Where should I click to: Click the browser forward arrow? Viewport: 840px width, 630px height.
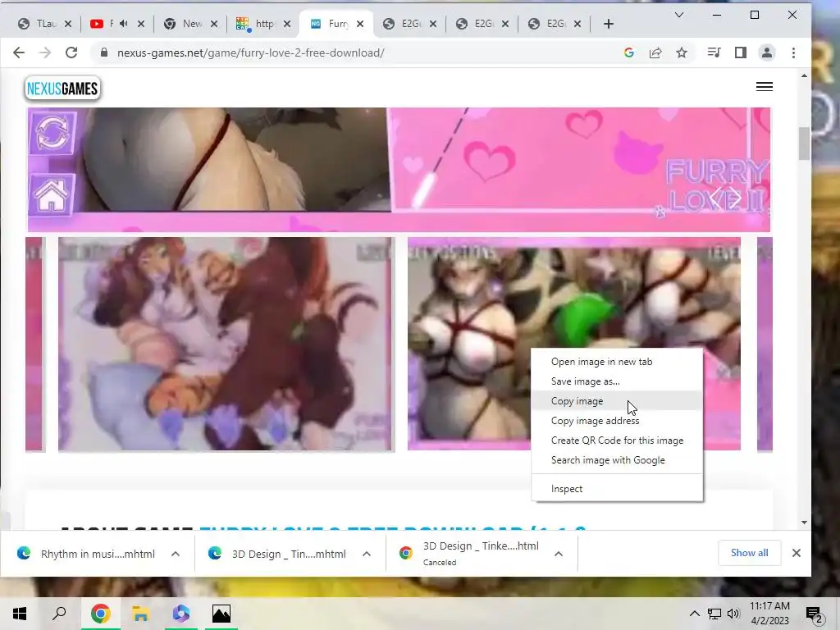[45, 52]
